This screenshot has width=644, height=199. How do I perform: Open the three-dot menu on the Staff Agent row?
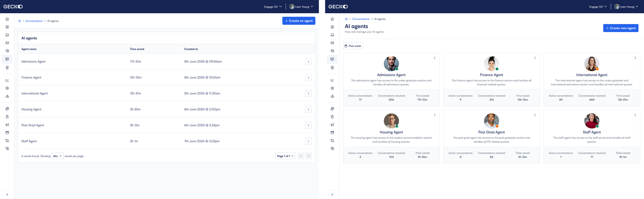[308, 141]
